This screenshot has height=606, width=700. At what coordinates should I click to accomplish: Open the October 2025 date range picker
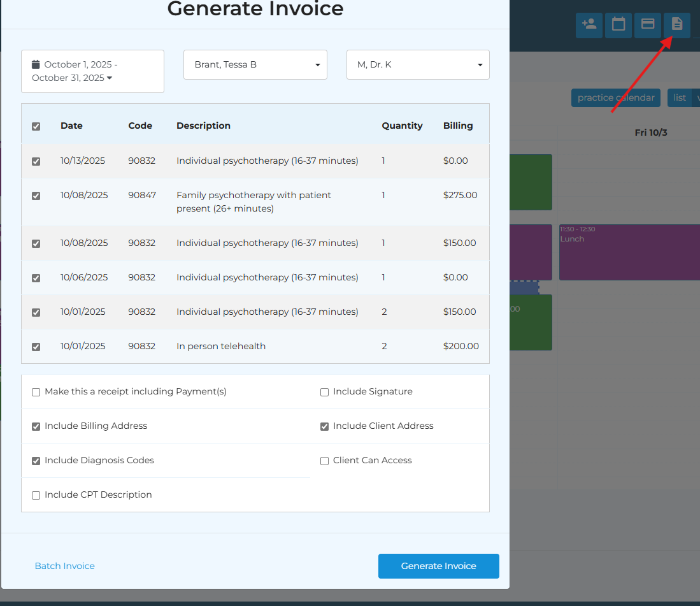pos(92,71)
